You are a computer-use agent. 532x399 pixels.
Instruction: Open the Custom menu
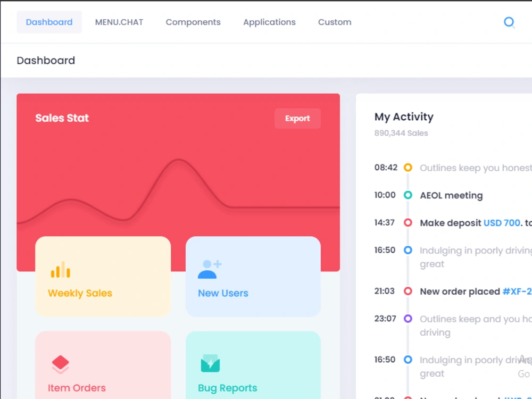[x=335, y=22]
